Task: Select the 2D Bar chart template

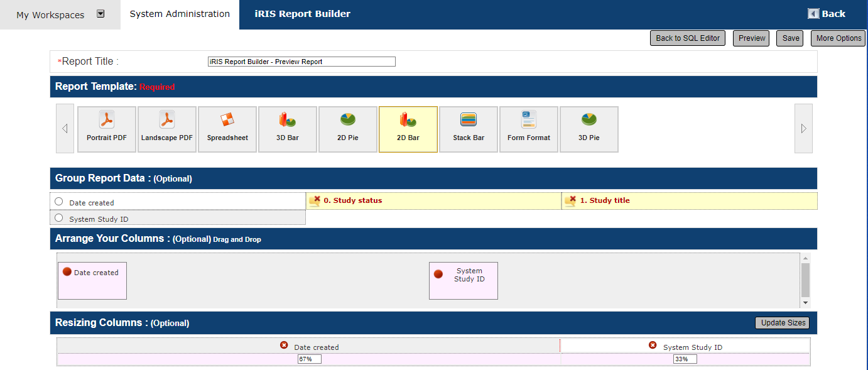Action: tap(408, 129)
